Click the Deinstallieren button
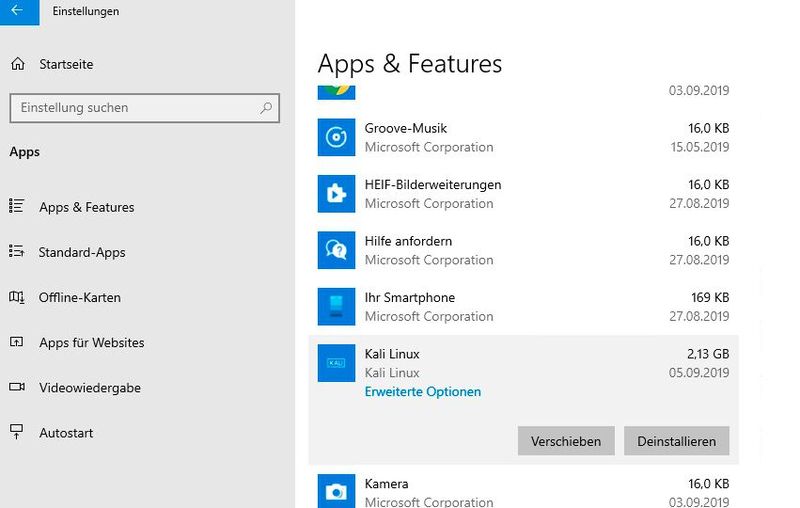The image size is (800, 508). coord(677,441)
